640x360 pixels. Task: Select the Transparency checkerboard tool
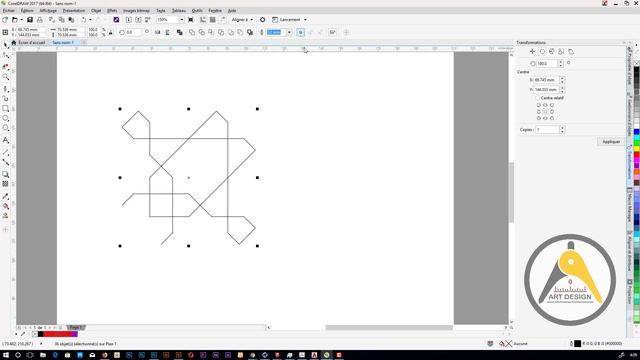tap(6, 184)
